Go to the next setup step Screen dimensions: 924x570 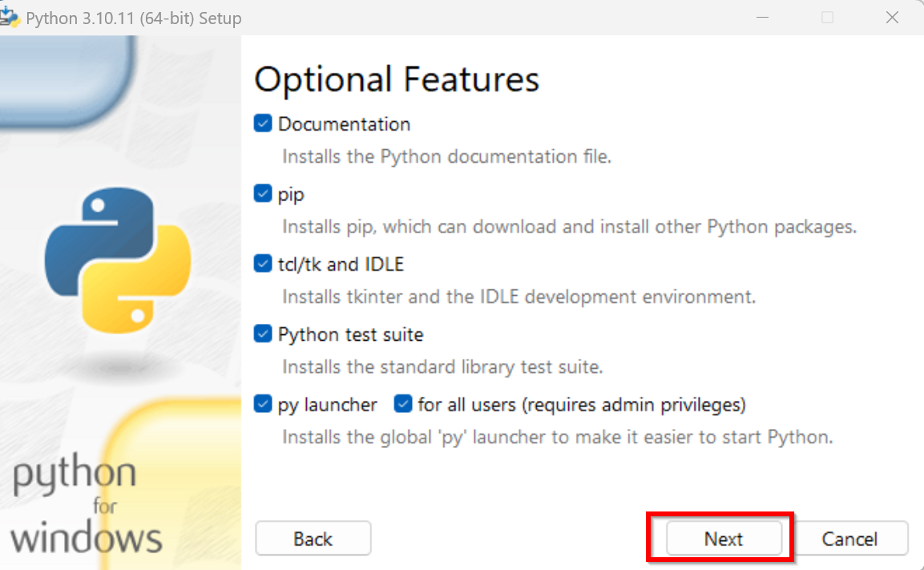pyautogui.click(x=724, y=538)
